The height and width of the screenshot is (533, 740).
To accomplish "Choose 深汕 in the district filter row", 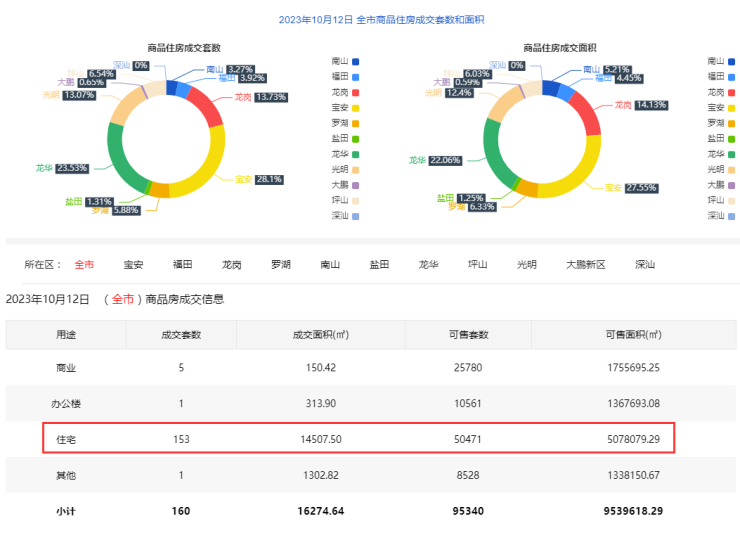I will tap(645, 265).
